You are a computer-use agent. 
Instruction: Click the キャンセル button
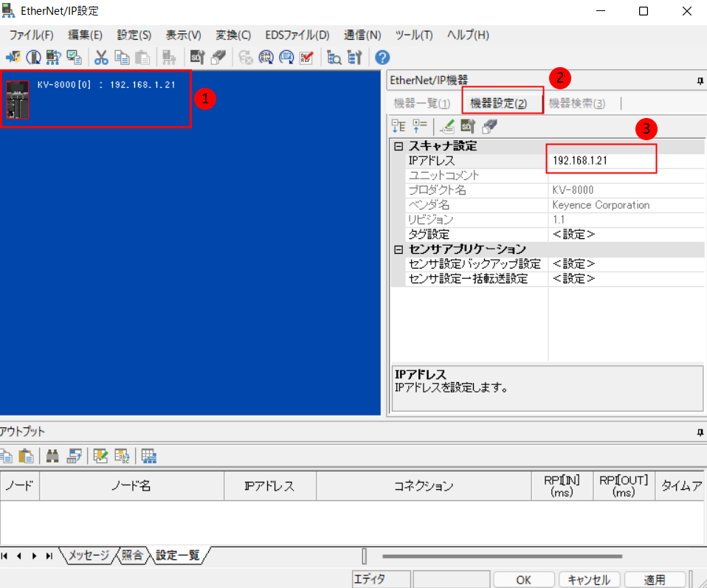[589, 579]
